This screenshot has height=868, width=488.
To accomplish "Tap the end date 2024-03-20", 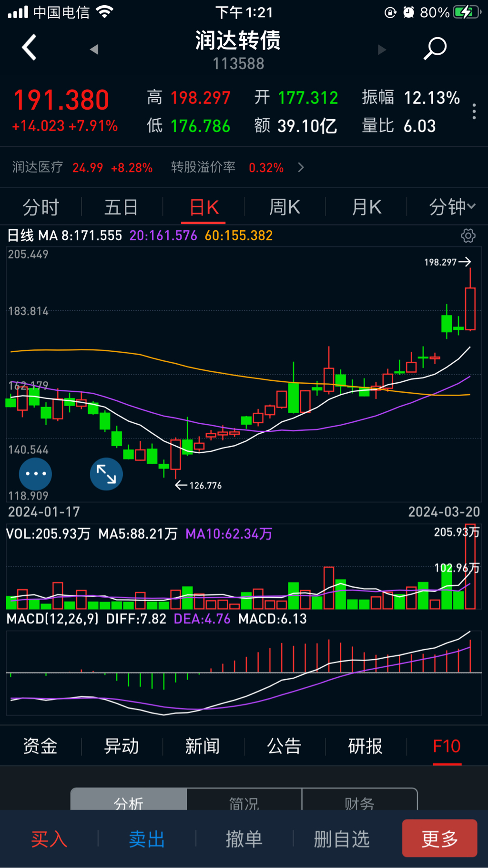I will point(444,512).
